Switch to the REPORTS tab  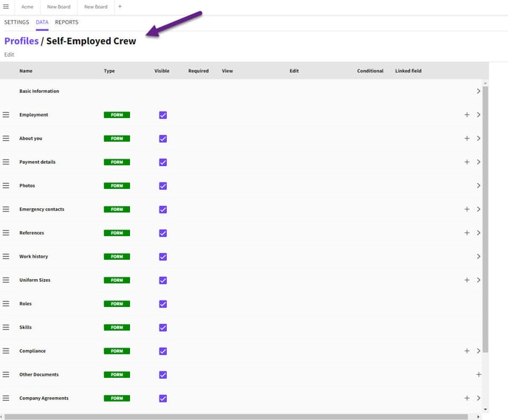(x=66, y=22)
